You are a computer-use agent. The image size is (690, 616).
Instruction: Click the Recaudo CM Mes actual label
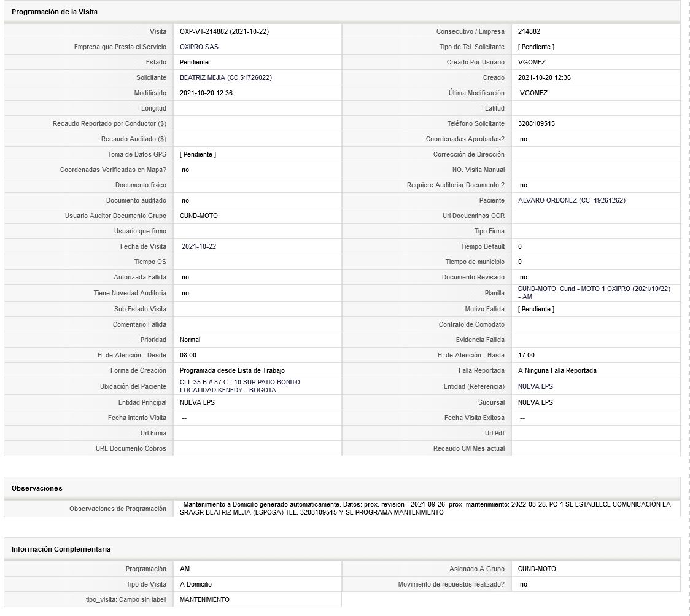pyautogui.click(x=469, y=449)
